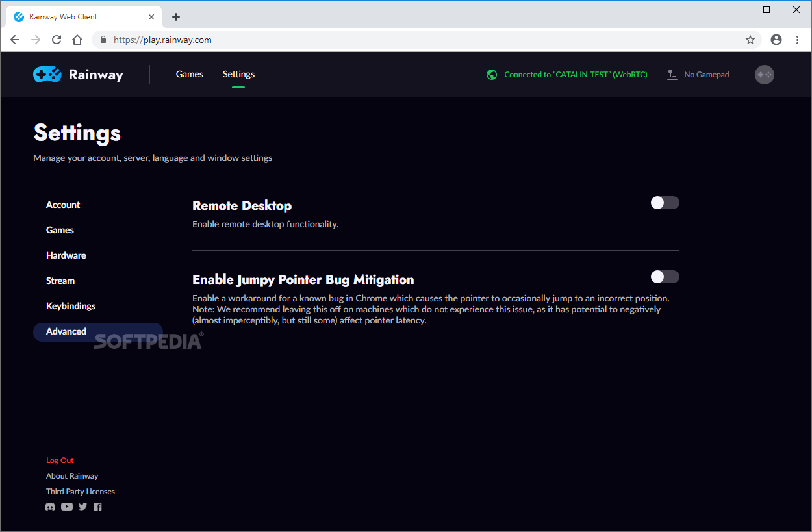The image size is (812, 532).
Task: Click 'Manage your account, server, language' subtitle
Action: point(153,158)
